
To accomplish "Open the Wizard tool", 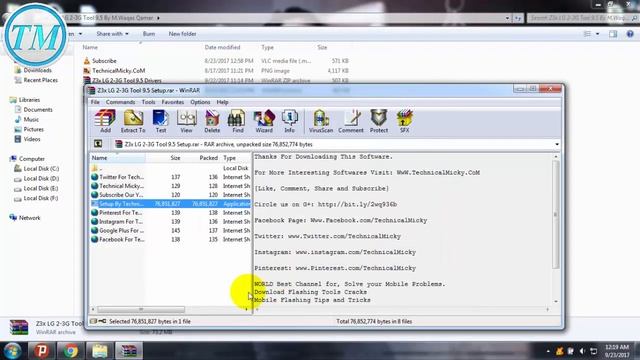I will point(264,121).
